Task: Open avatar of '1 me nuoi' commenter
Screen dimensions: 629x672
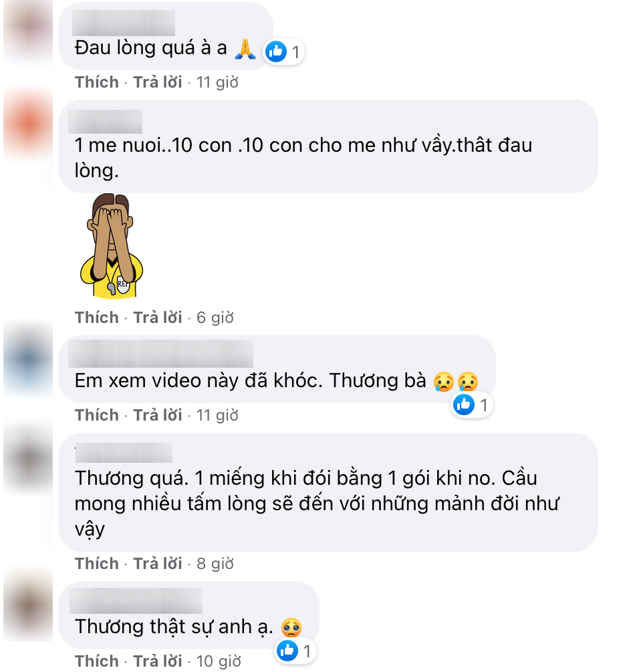Action: pyautogui.click(x=28, y=124)
